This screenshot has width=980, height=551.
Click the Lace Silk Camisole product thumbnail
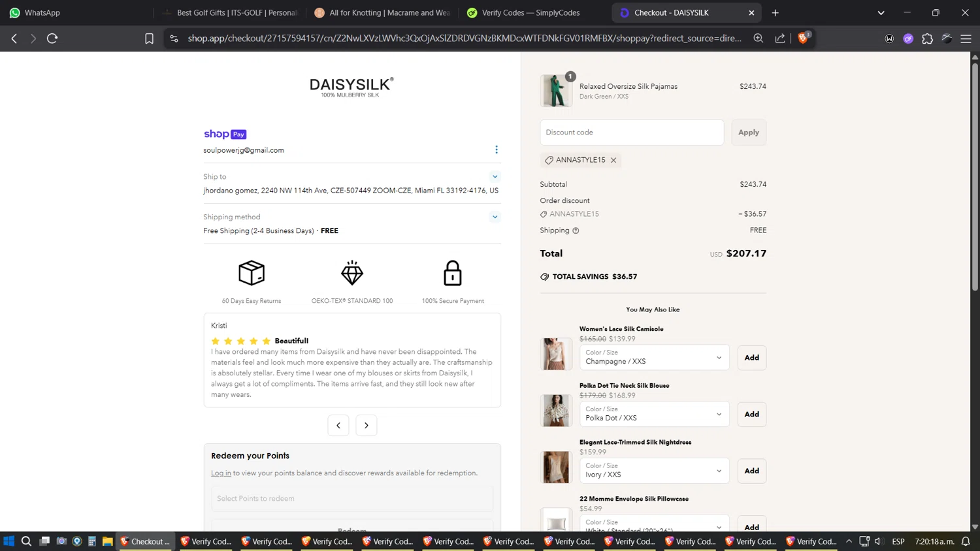coord(556,354)
